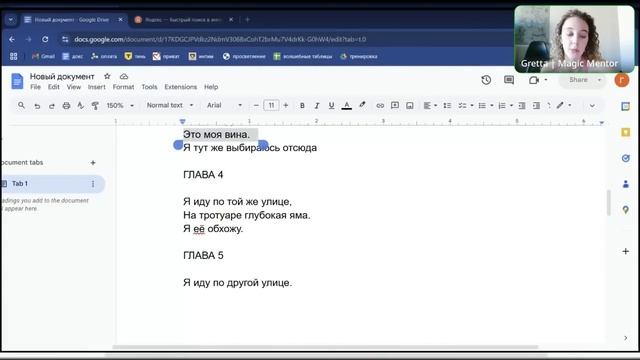Change the 150% zoom level

pos(120,105)
